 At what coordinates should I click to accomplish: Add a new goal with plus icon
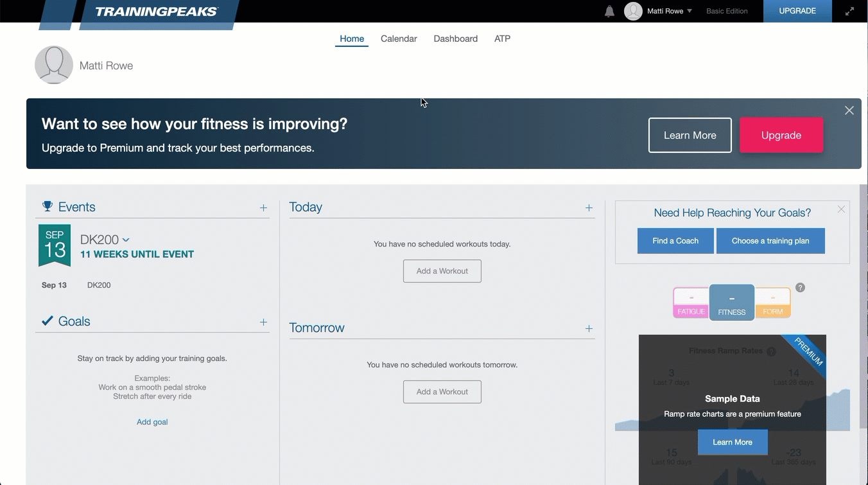pos(263,322)
